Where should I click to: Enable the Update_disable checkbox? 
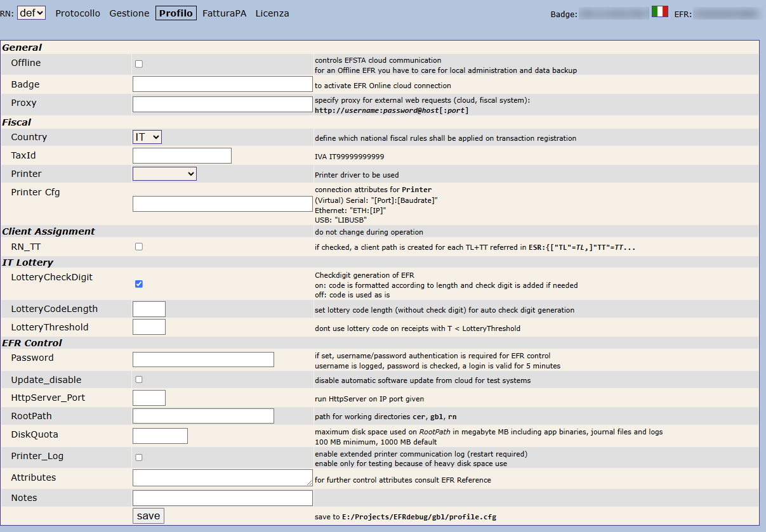tap(139, 380)
